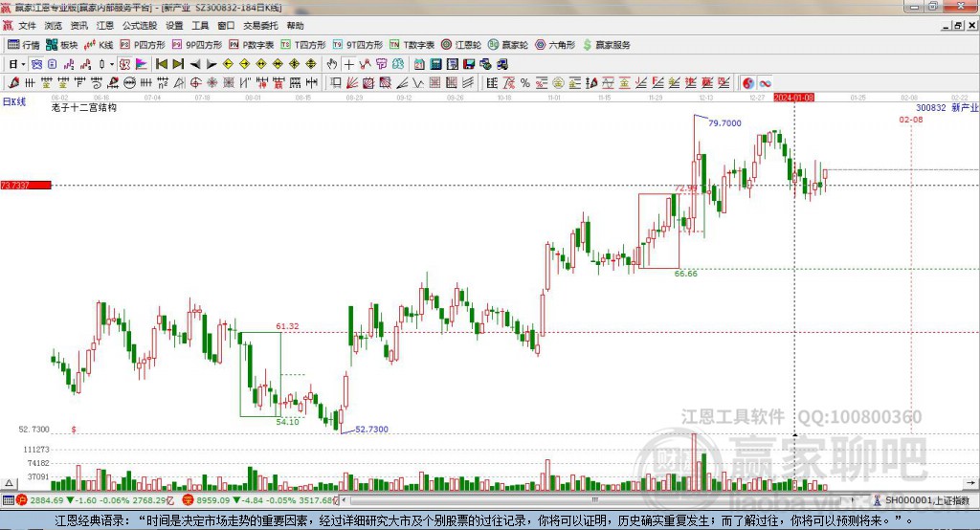The height and width of the screenshot is (530, 980).
Task: Select the circled crosshair target tool
Action: [195, 82]
